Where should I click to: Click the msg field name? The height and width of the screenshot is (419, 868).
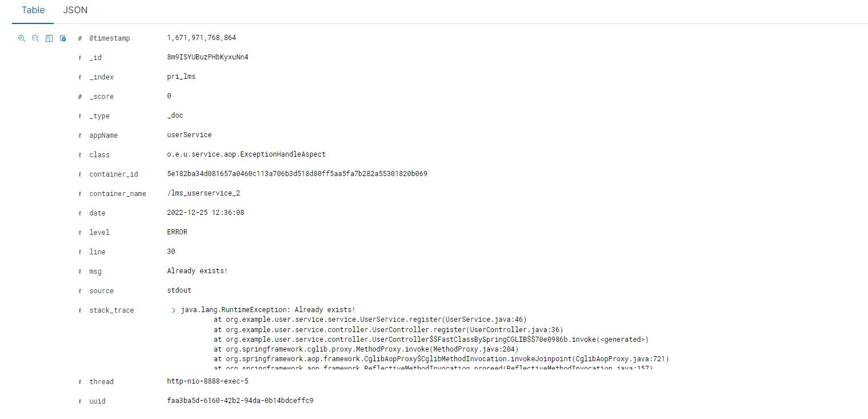click(x=95, y=272)
